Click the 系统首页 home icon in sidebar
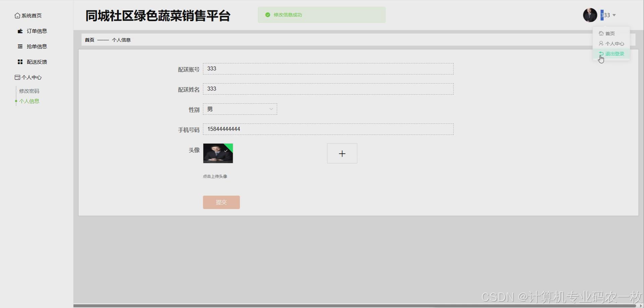 (x=17, y=15)
